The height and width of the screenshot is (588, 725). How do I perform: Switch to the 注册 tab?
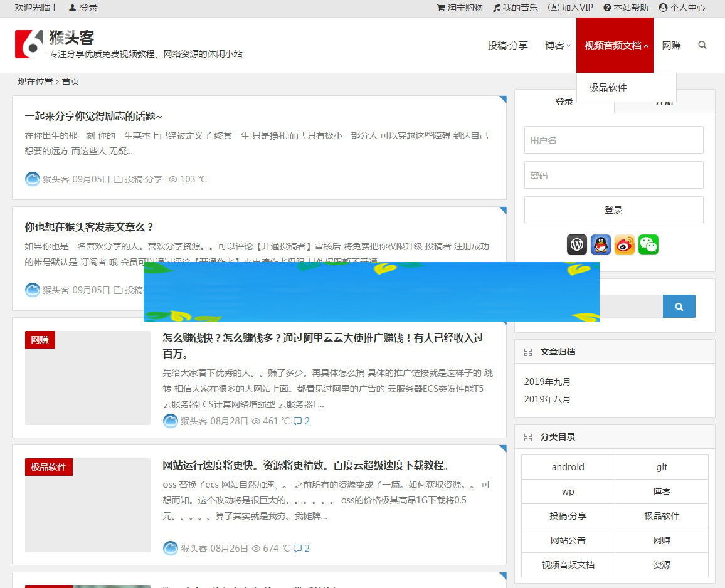(x=665, y=102)
